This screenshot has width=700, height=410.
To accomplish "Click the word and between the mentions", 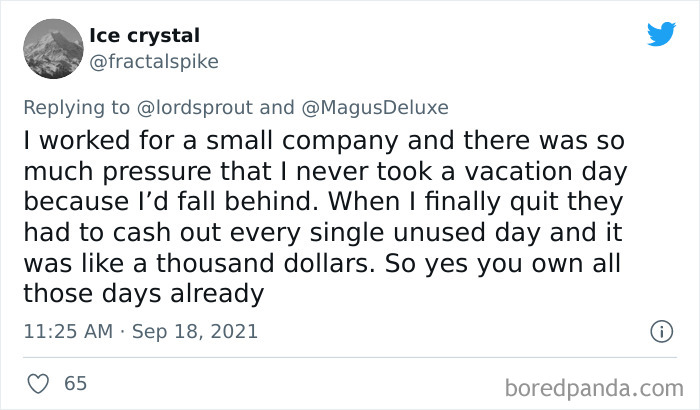I will point(277,108).
